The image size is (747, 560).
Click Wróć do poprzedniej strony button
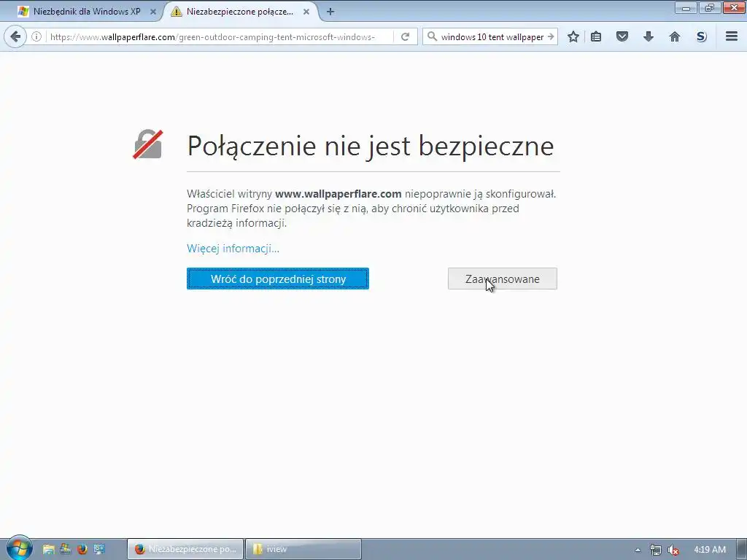pos(278,279)
